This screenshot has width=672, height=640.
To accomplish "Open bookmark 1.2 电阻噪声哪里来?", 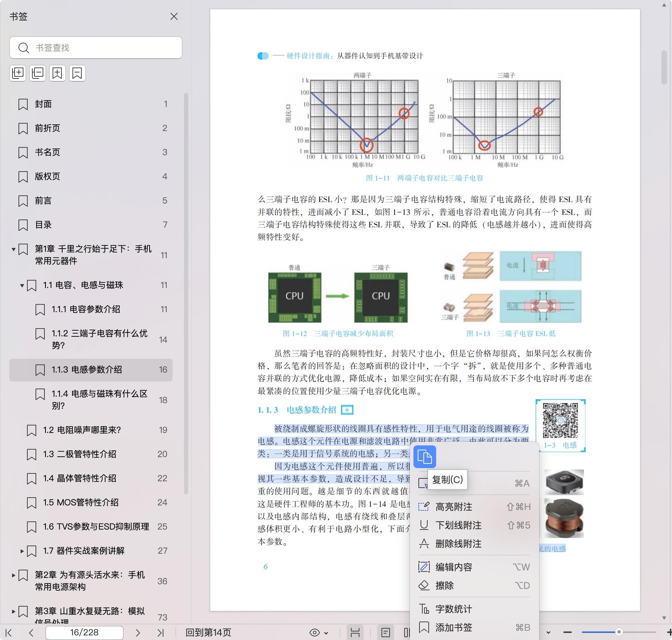I will pos(82,430).
